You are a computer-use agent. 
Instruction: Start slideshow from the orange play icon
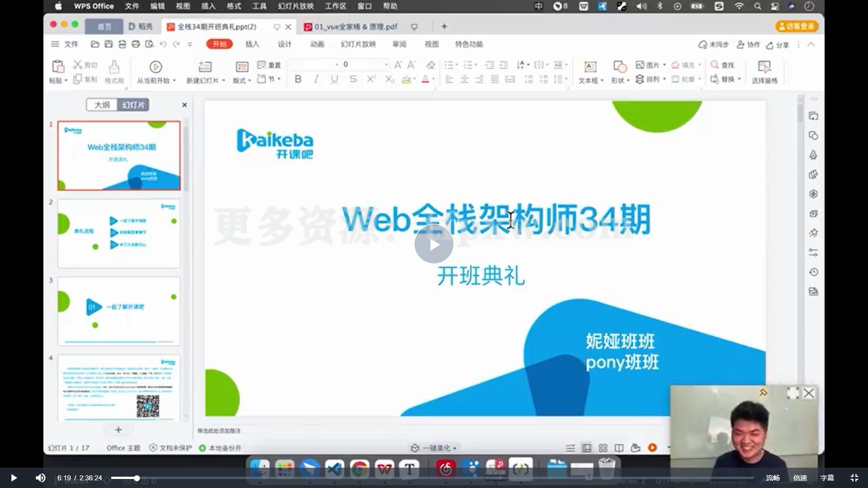(x=652, y=447)
